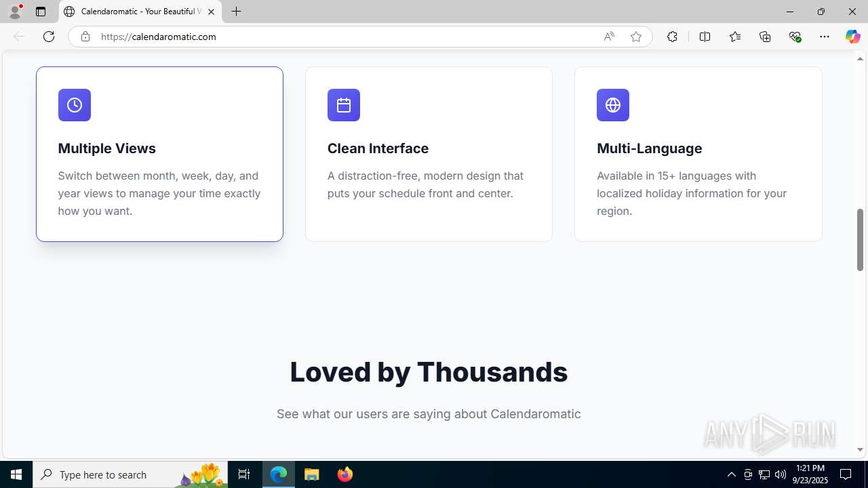The width and height of the screenshot is (868, 488).
Task: Click the globe icon on Multi-Language card
Action: tap(613, 105)
